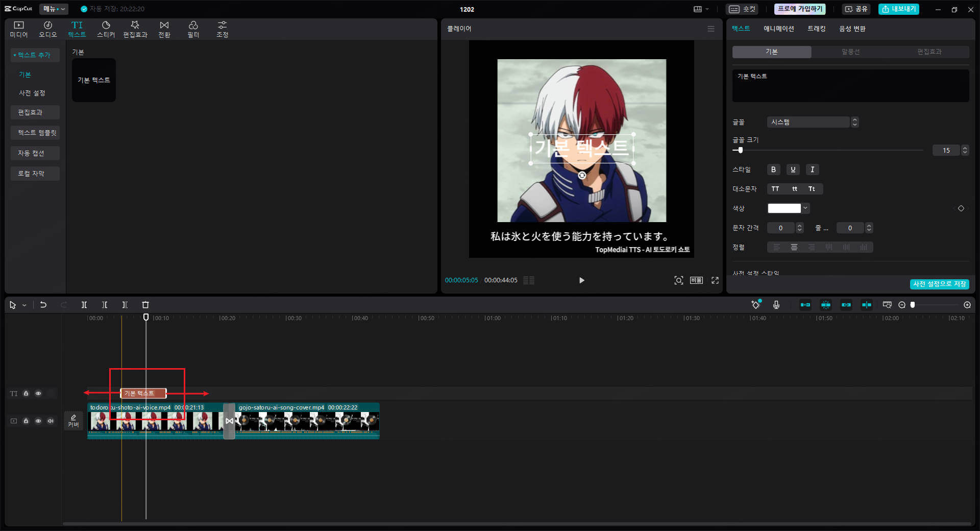Click the auto-marker diamond icon in timeline toolbar
The width and height of the screenshot is (980, 531).
click(x=756, y=305)
